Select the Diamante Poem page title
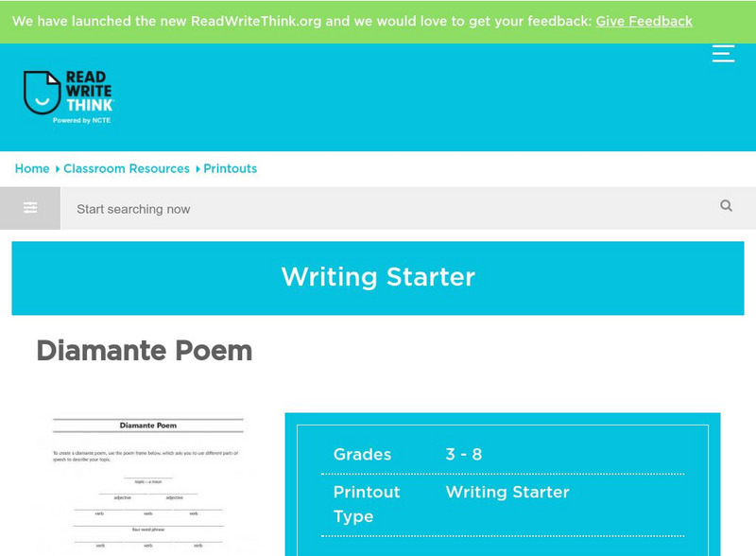Image resolution: width=756 pixels, height=556 pixels. [x=145, y=351]
